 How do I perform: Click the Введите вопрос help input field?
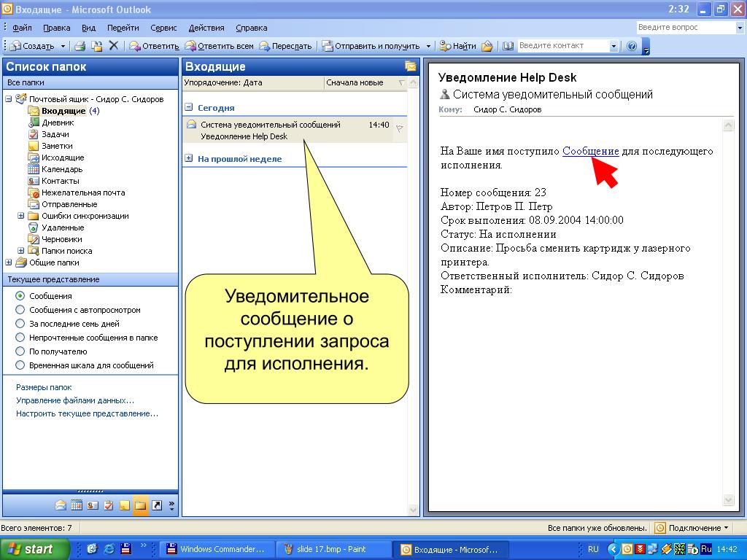(x=686, y=28)
